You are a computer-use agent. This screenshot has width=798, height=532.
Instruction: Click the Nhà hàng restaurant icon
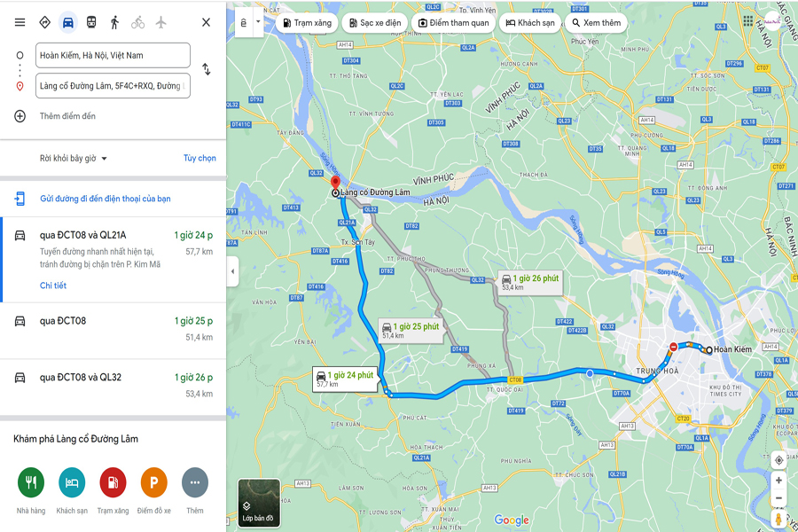pos(31,482)
